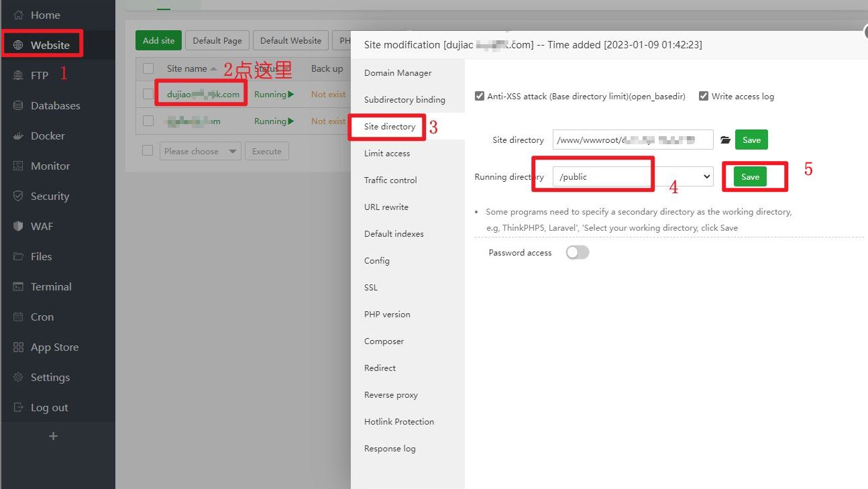Click the FTP icon in sidebar

click(x=18, y=75)
